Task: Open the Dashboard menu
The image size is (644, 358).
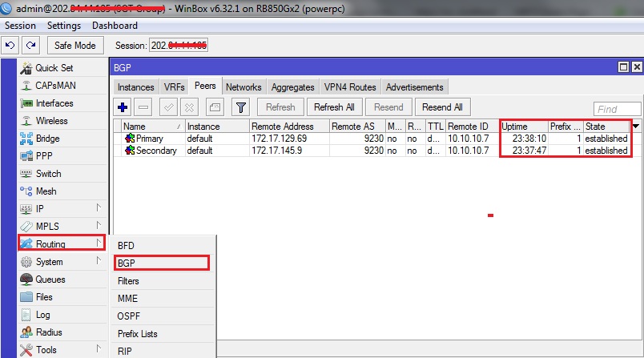Action: tap(115, 26)
